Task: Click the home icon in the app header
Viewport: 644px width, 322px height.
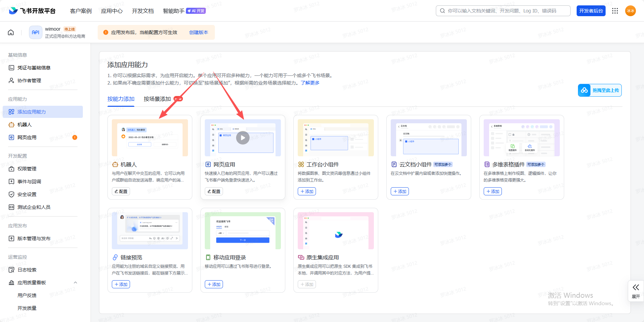Action: pos(11,32)
